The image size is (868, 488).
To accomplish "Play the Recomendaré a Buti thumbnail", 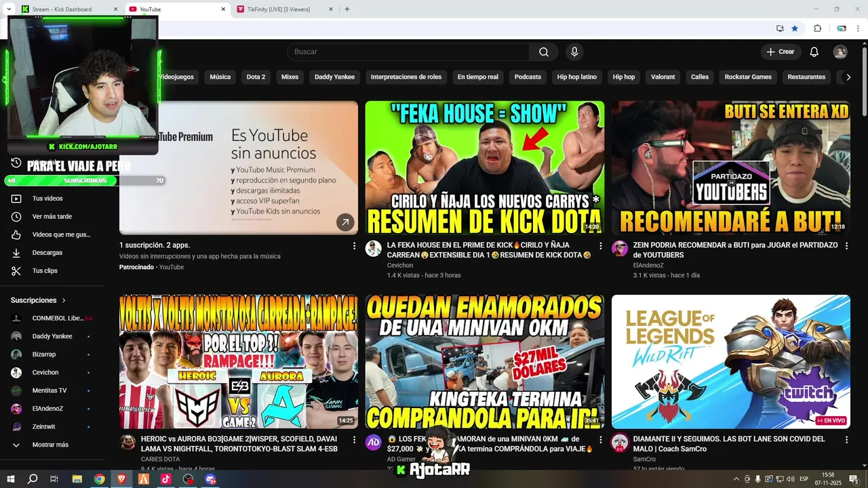I will tap(731, 168).
